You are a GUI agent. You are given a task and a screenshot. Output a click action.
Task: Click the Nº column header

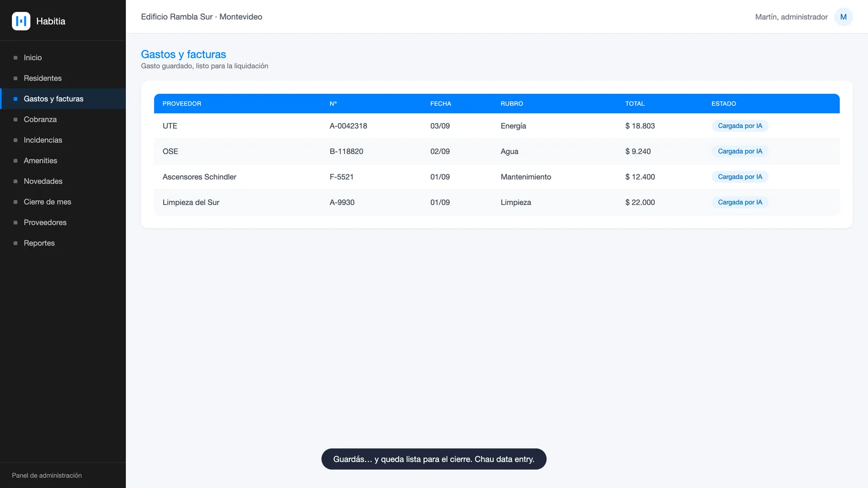(x=333, y=104)
